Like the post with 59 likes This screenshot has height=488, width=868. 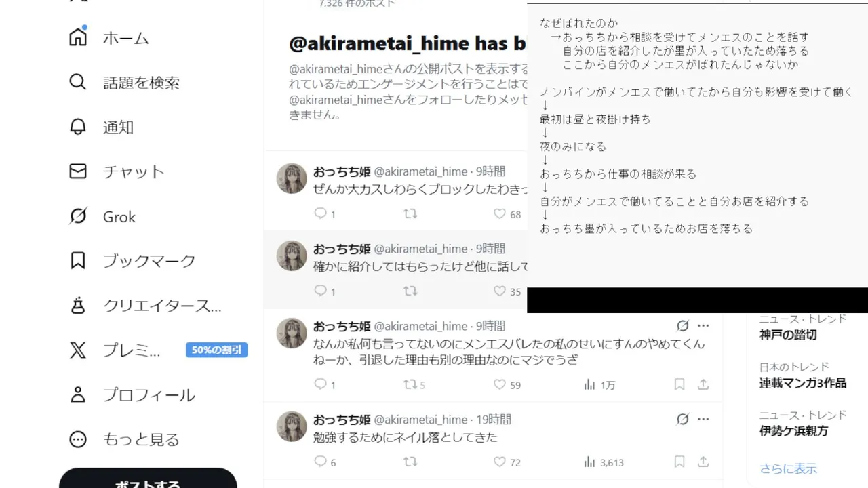(500, 385)
